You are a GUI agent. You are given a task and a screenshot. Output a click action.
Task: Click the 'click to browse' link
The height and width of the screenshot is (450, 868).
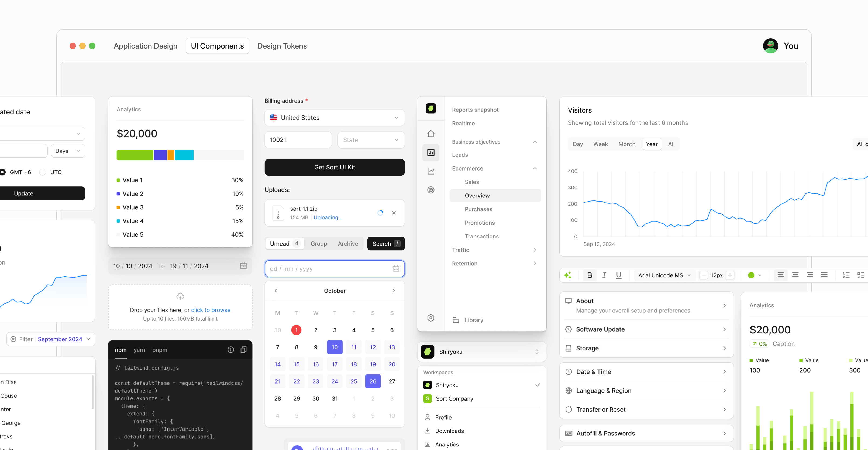[x=211, y=310]
